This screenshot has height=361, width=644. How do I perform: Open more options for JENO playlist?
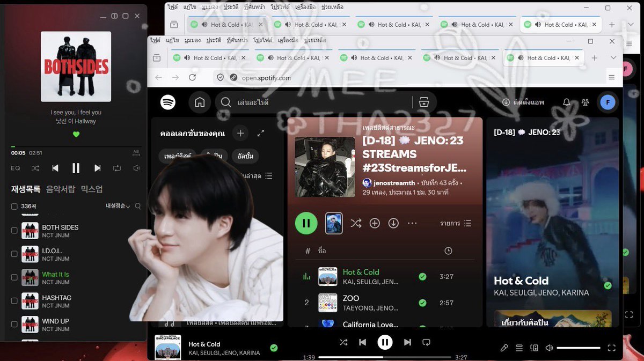click(412, 223)
